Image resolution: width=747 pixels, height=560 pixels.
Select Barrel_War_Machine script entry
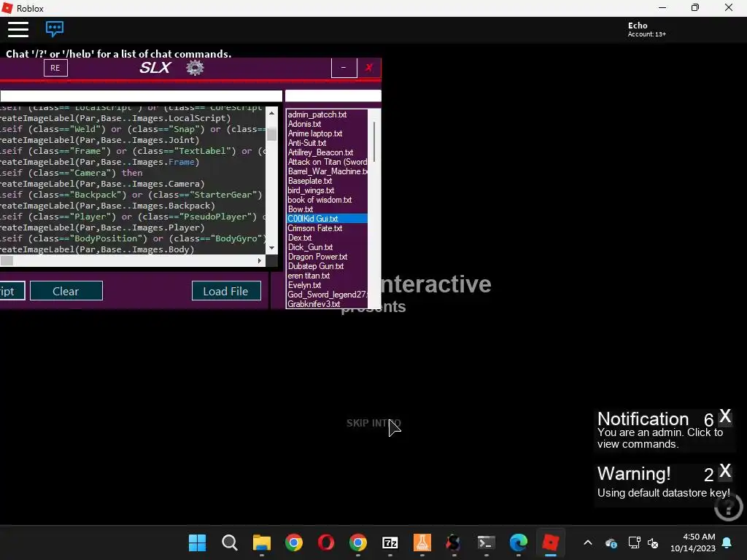[x=328, y=172]
